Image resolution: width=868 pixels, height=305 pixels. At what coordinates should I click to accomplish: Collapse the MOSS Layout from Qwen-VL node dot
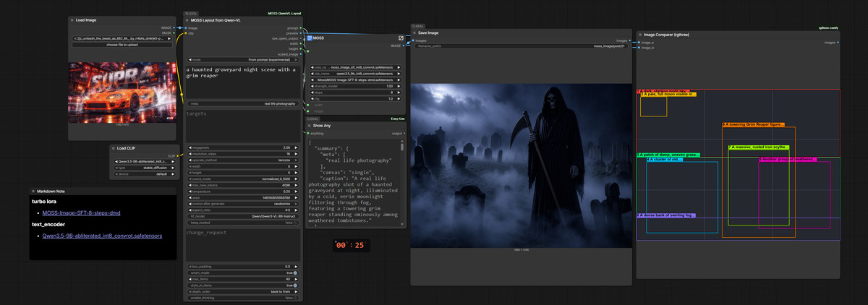tap(187, 20)
